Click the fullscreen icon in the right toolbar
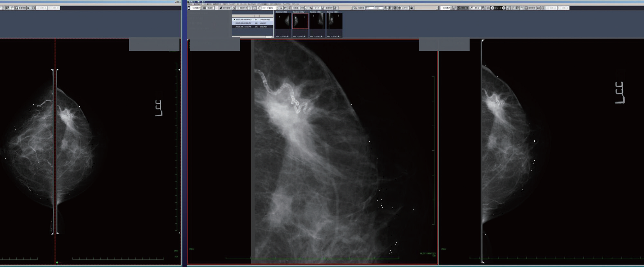This screenshot has height=267, width=644. (543, 8)
